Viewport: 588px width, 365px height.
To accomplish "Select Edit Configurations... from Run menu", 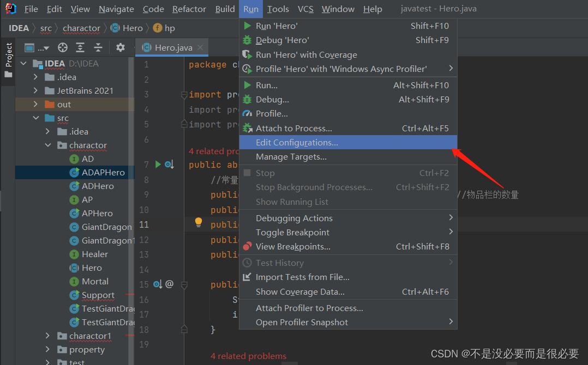I will point(297,142).
